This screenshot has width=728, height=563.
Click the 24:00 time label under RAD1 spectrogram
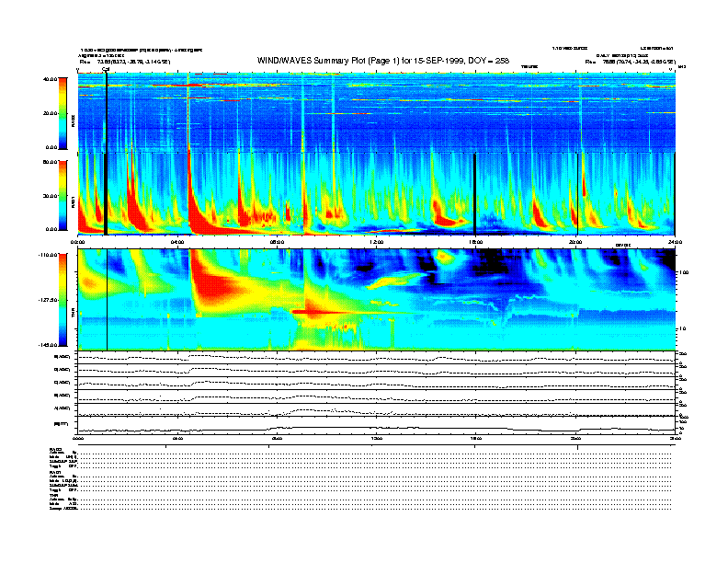coord(675,242)
